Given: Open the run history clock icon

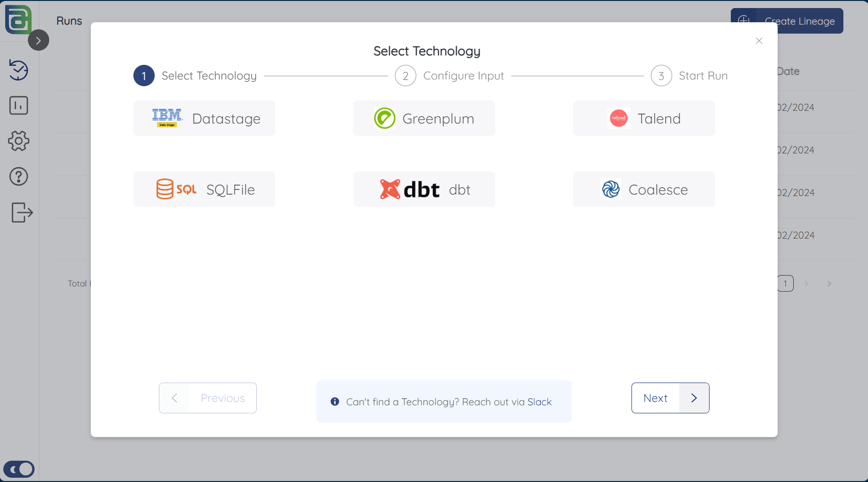Looking at the screenshot, I should tap(19, 70).
